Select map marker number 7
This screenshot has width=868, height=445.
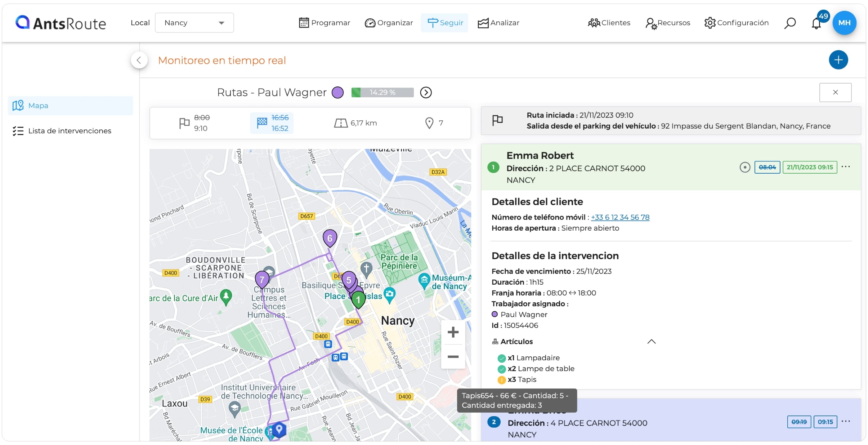262,280
